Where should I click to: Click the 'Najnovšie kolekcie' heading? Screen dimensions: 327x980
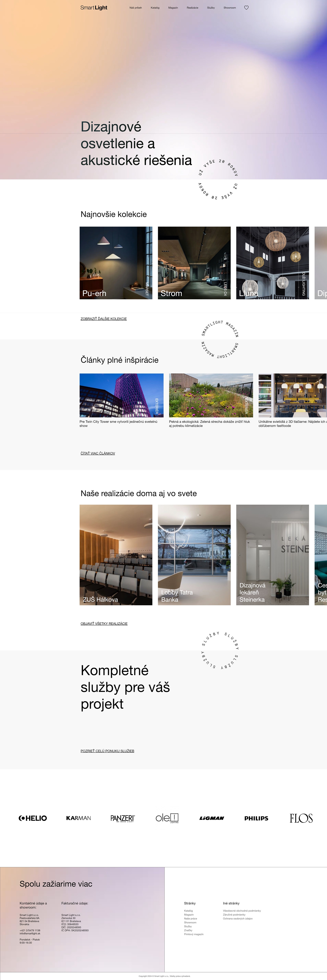click(x=114, y=214)
